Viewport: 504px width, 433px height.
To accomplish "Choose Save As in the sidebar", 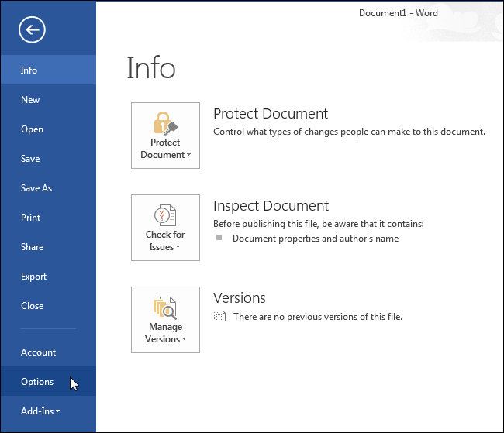I will pos(48,188).
